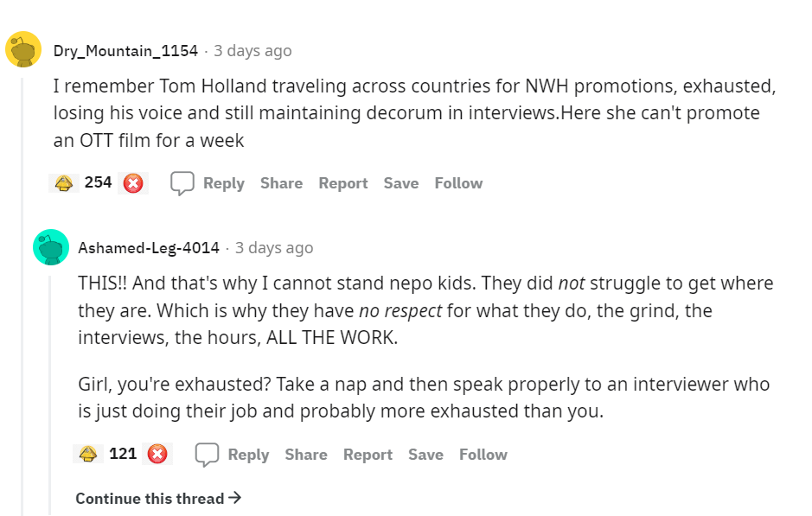
Task: Open Ashamed-Leg-4014's teal avatar
Action: [x=51, y=247]
